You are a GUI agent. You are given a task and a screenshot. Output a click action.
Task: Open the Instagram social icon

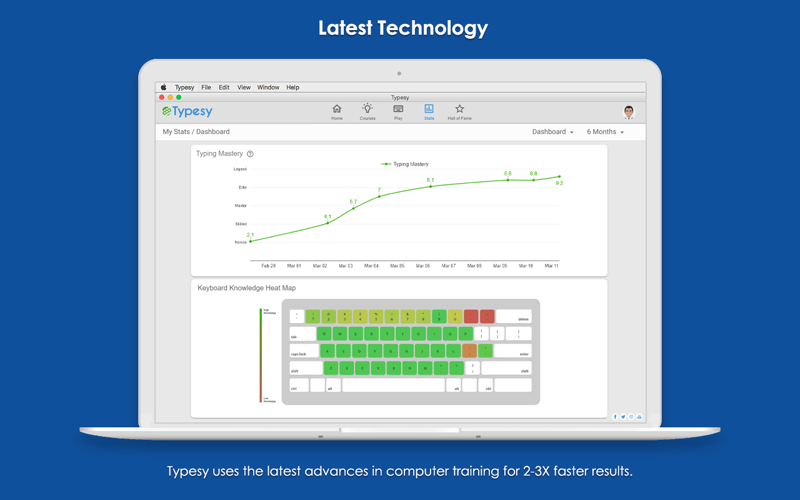pos(631,417)
